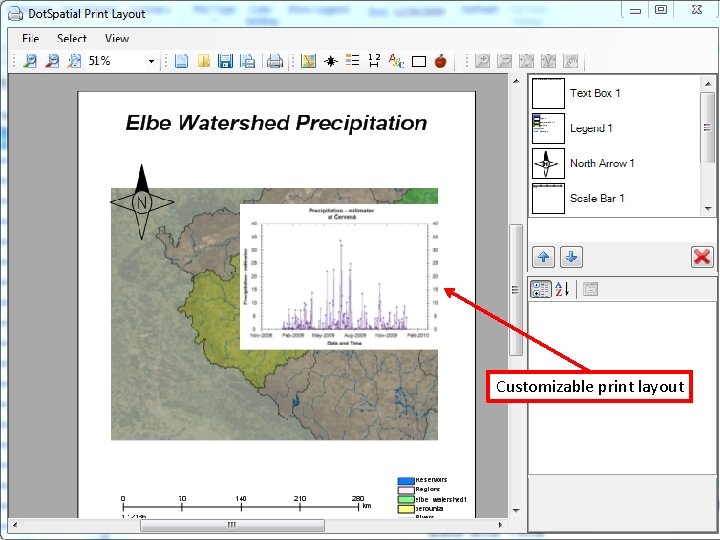Click horizontal scrollbar right arrow
The width and height of the screenshot is (720, 540).
[500, 525]
